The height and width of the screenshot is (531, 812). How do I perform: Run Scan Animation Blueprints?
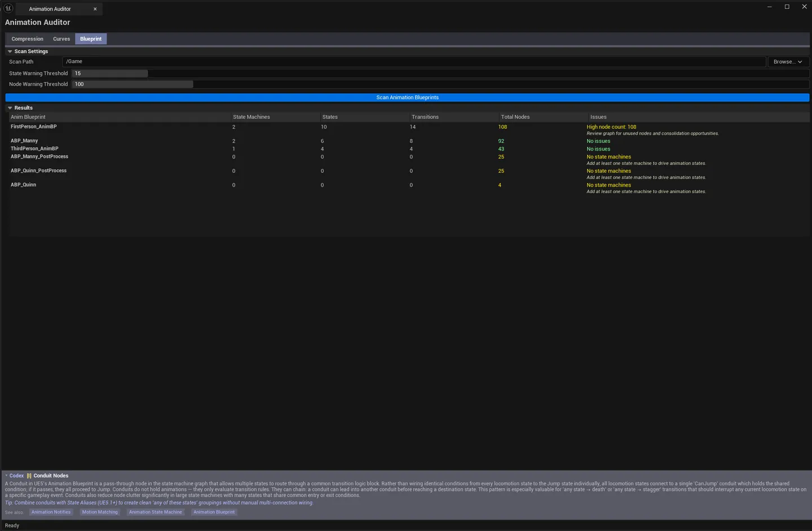(x=407, y=98)
